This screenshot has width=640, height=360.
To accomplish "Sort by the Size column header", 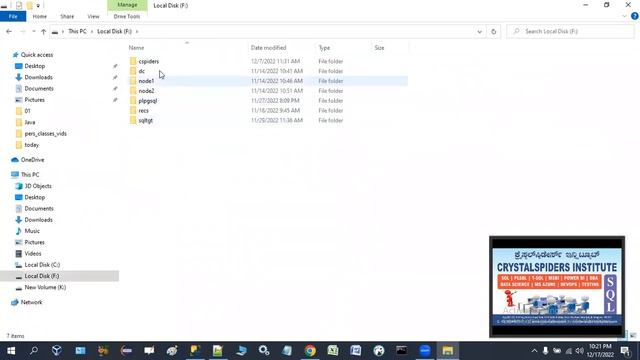I will (379, 48).
